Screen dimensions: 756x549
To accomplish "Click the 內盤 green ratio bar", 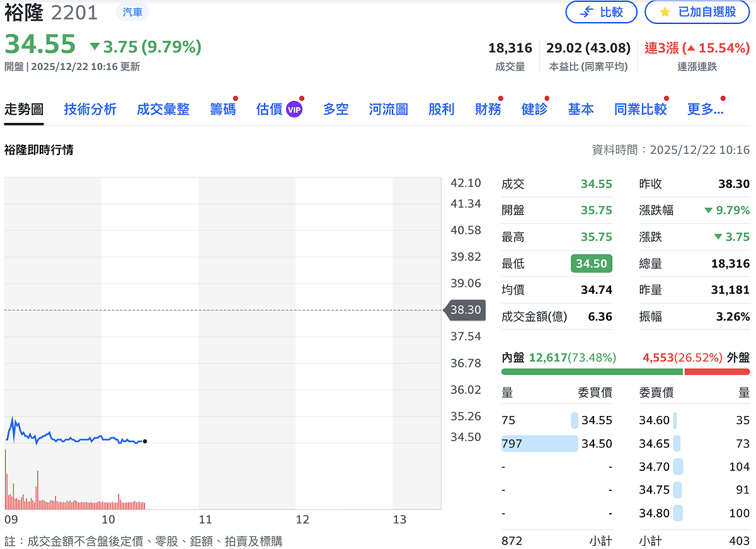I will [x=592, y=371].
